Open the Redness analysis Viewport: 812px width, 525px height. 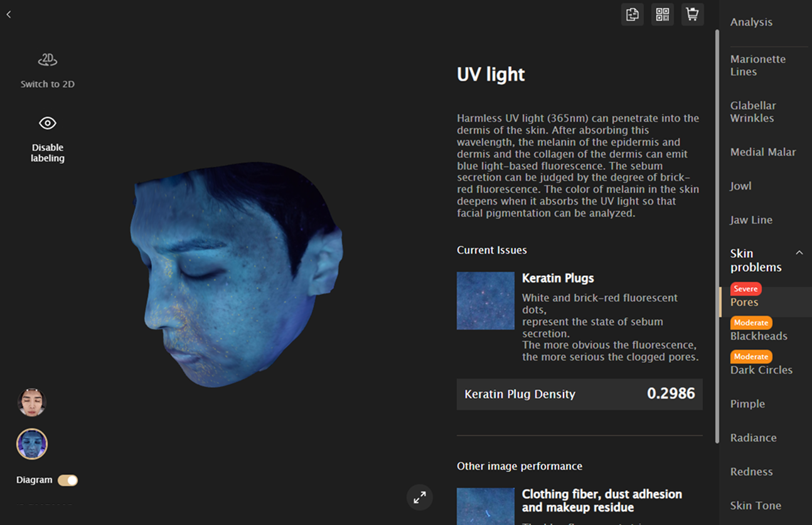(751, 472)
